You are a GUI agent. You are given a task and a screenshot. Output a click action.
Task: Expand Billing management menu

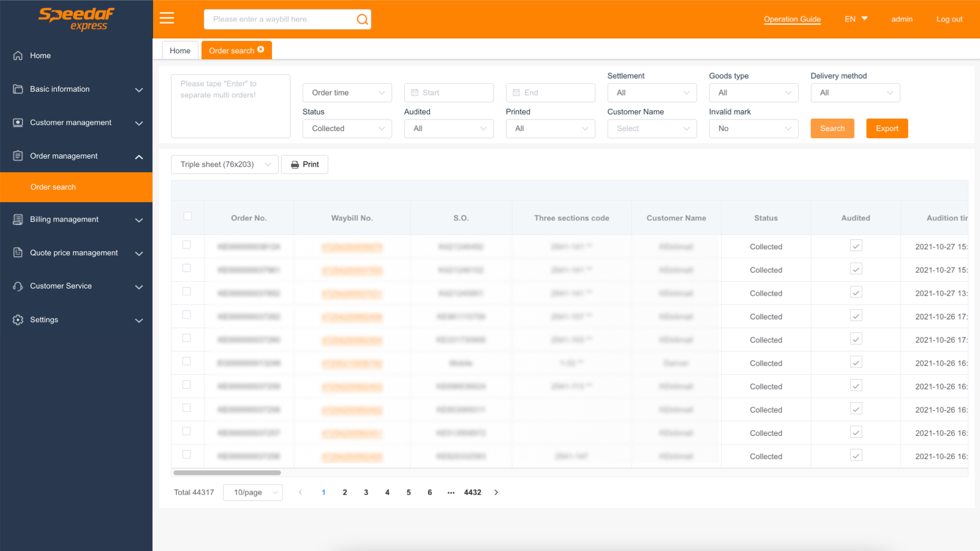tap(139, 220)
